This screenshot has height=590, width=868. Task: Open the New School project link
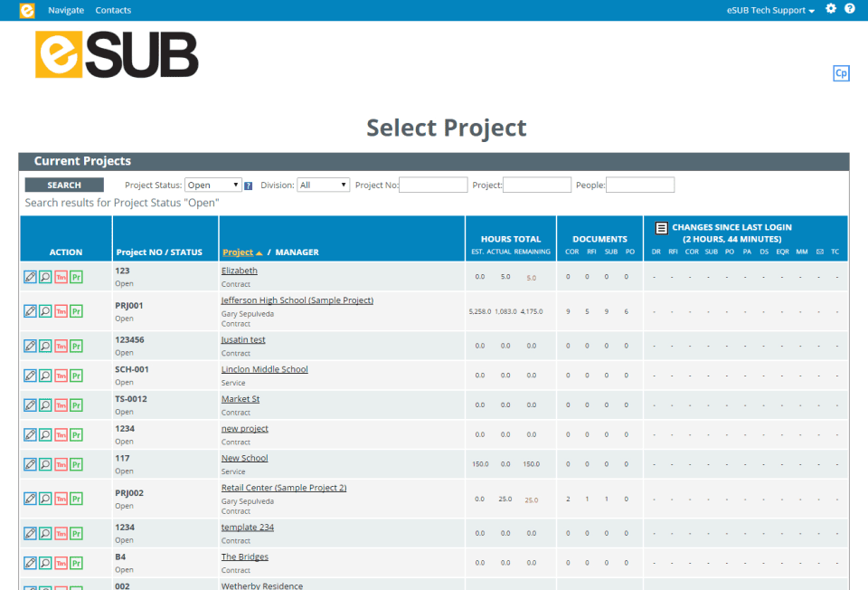click(245, 458)
